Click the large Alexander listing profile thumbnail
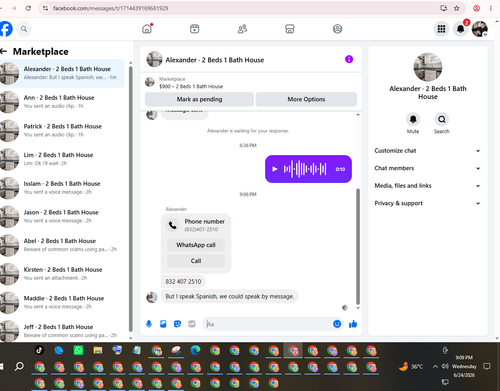This screenshot has height=391, width=500. (x=428, y=67)
